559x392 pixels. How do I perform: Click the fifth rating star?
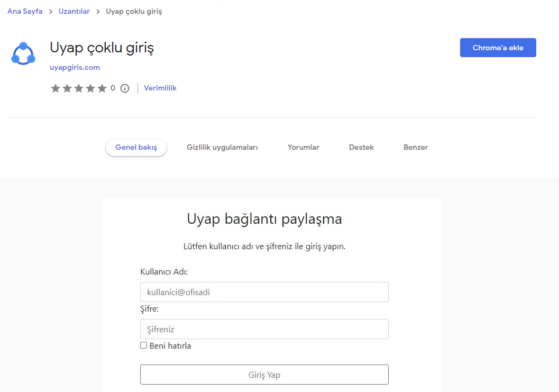point(102,88)
